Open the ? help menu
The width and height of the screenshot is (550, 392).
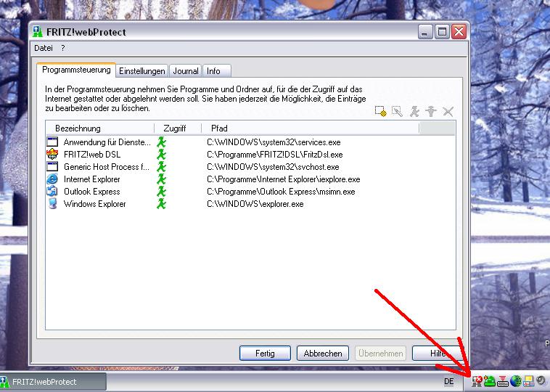click(63, 48)
